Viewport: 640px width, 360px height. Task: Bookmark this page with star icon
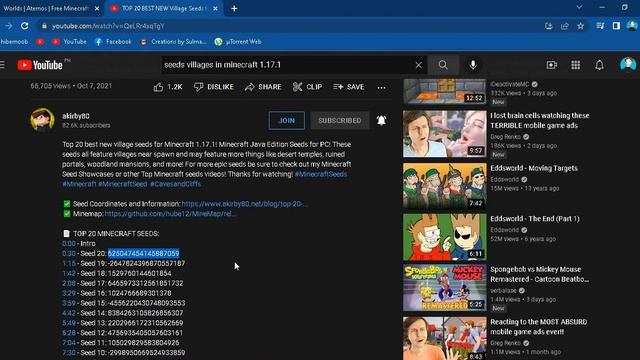580,26
